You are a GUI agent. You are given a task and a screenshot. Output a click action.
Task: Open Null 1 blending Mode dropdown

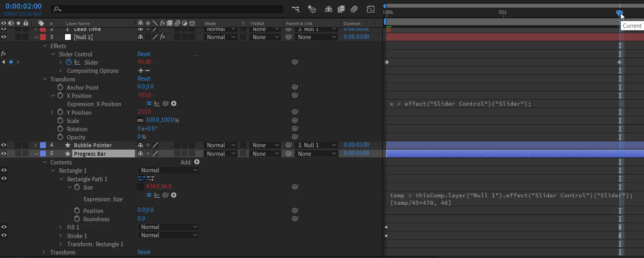(x=221, y=37)
